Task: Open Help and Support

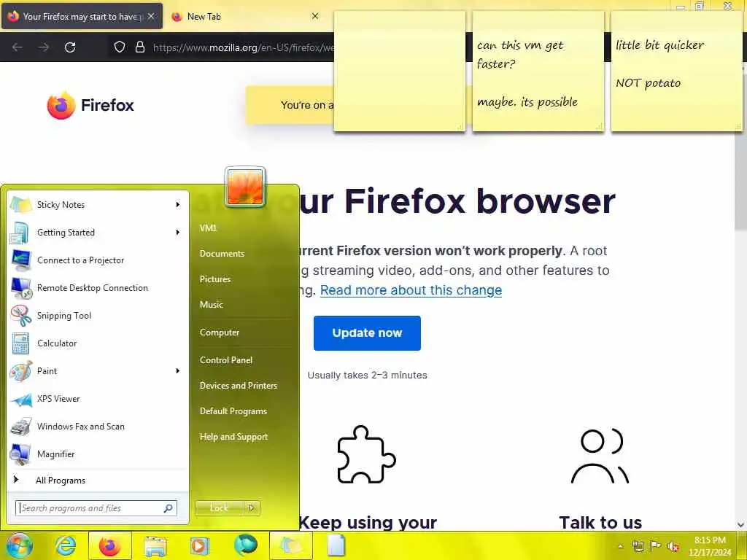Action: [x=233, y=437]
